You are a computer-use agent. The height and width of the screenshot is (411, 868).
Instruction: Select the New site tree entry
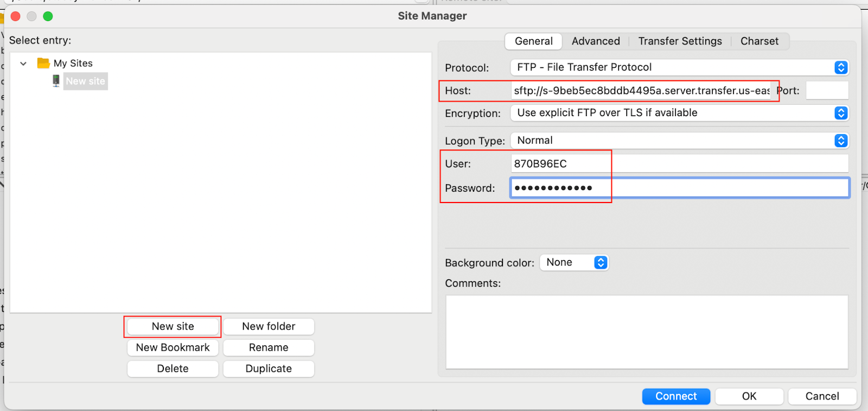pyautogui.click(x=85, y=81)
